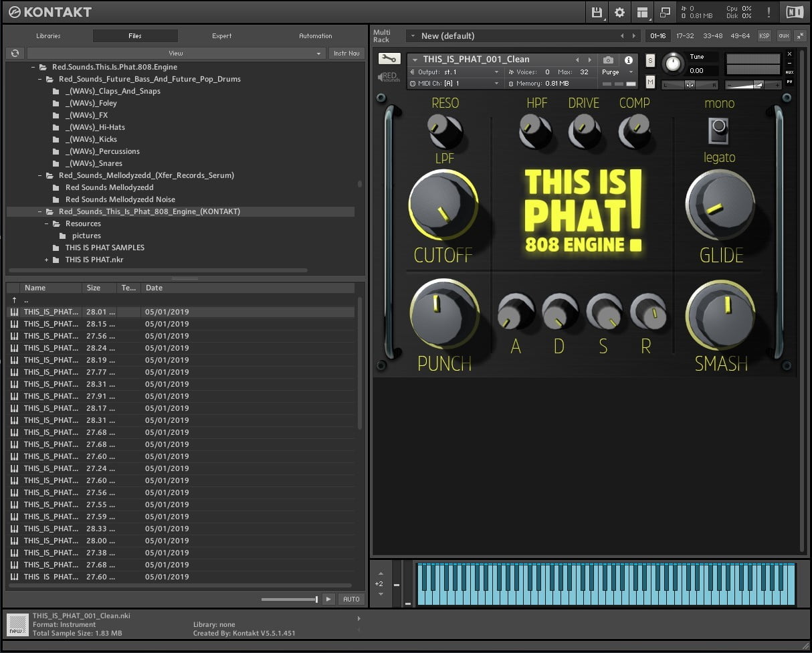Viewport: 812px width, 653px height.
Task: Click the camera snapshot icon
Action: 608,60
